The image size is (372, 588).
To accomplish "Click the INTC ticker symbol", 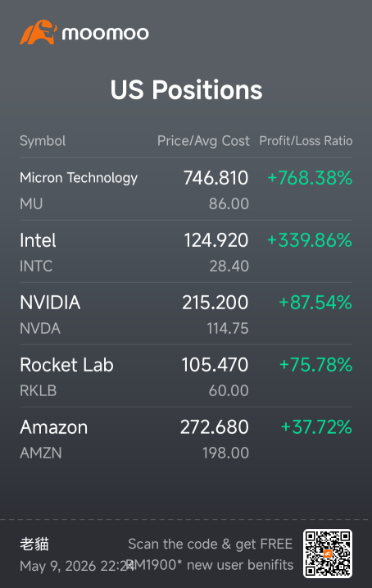I will coord(36,266).
